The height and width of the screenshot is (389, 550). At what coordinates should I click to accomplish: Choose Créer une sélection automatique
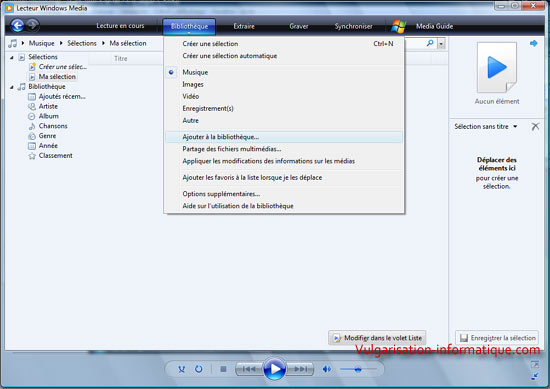[x=284, y=56]
